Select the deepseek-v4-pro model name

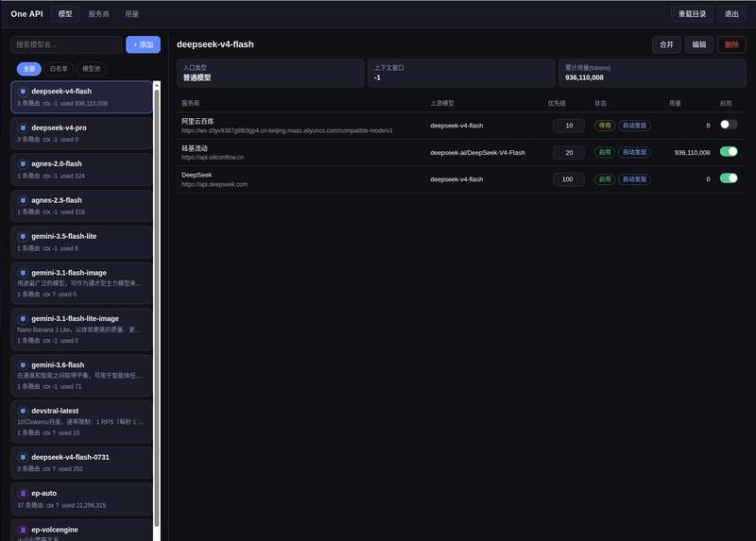click(59, 127)
